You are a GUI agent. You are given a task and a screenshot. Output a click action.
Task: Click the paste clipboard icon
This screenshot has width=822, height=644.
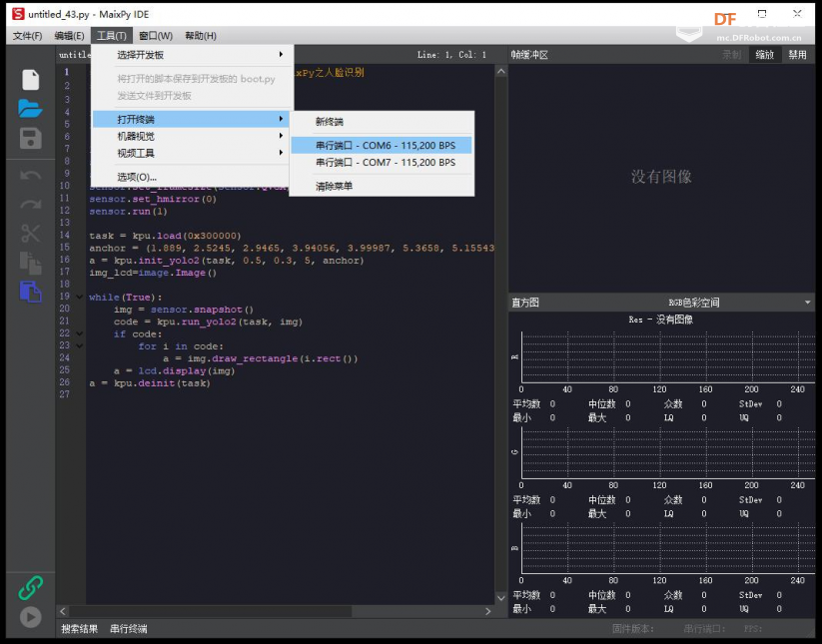[x=30, y=292]
